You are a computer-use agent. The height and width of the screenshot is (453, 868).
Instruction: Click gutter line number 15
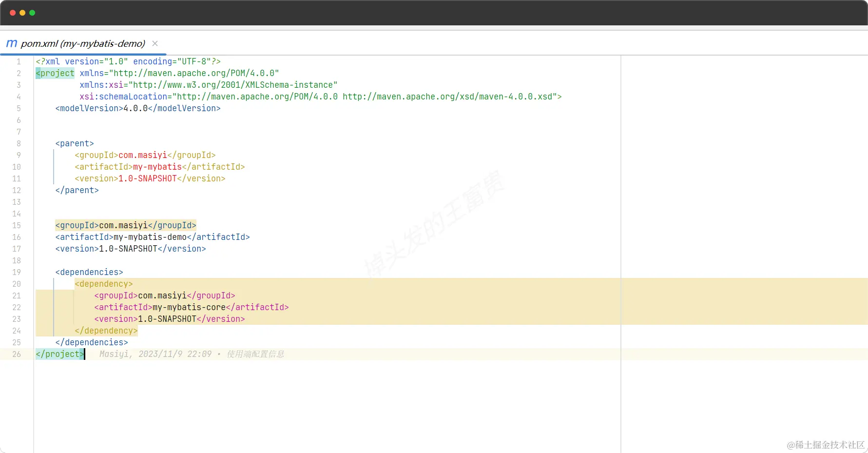click(17, 225)
